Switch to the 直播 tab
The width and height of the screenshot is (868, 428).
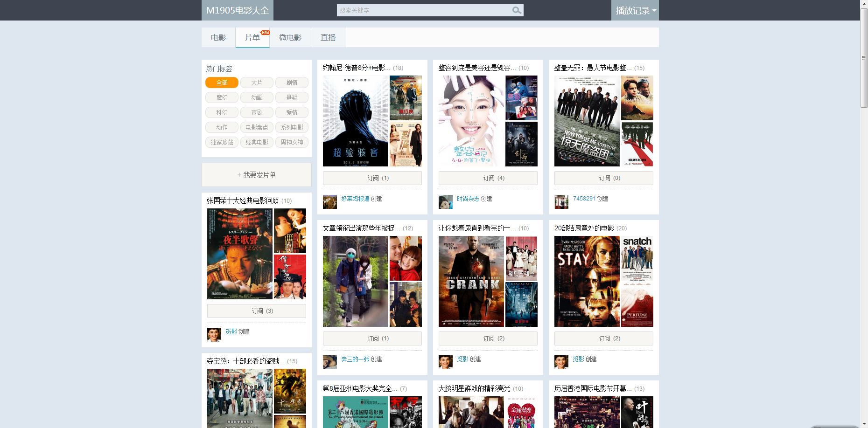point(328,38)
